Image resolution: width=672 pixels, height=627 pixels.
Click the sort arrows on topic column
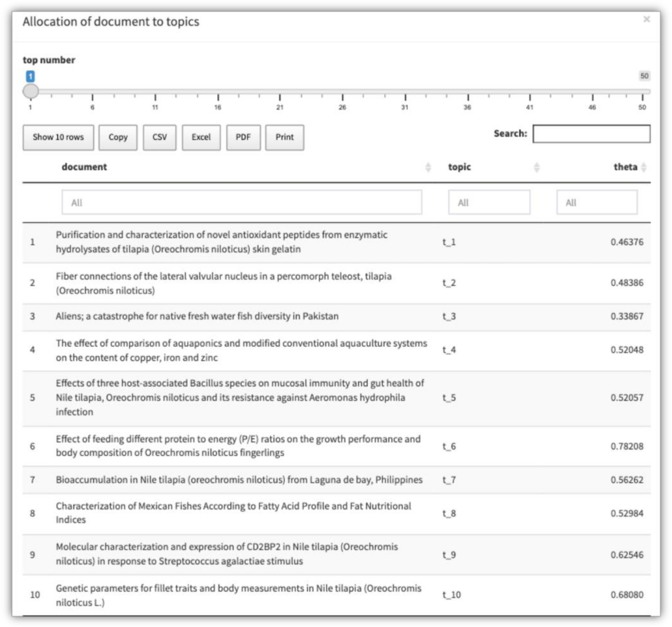(x=536, y=167)
